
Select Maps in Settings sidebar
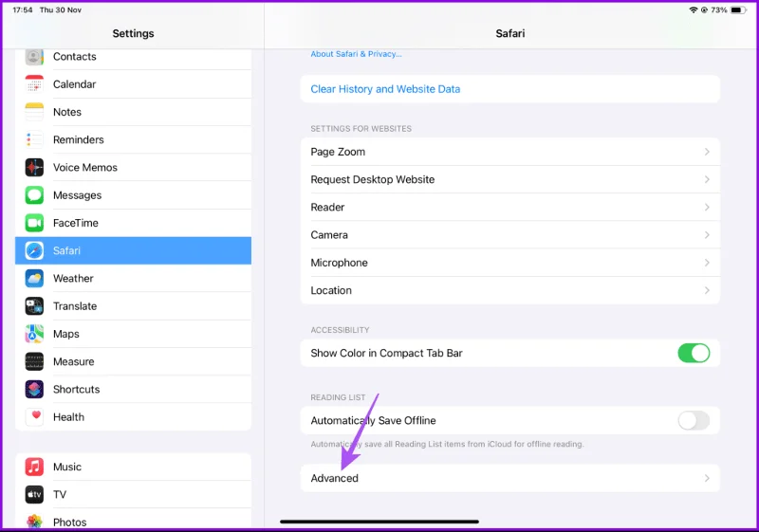coord(133,334)
